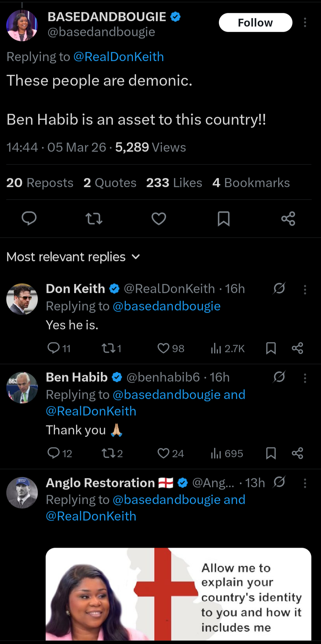View the 20 Reposts list
Screen dimensions: 321x644
(x=40, y=183)
